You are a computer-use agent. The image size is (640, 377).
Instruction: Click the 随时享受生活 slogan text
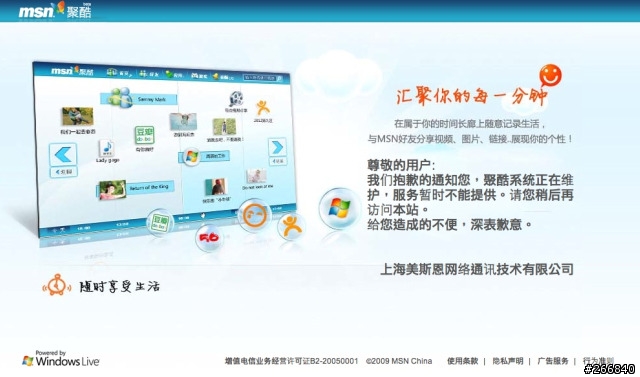[120, 287]
